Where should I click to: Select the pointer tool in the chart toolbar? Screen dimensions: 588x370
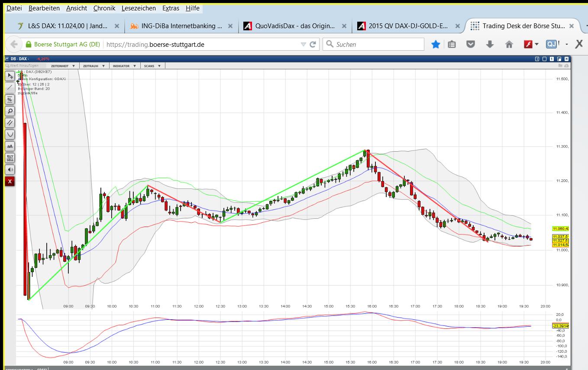click(x=10, y=76)
